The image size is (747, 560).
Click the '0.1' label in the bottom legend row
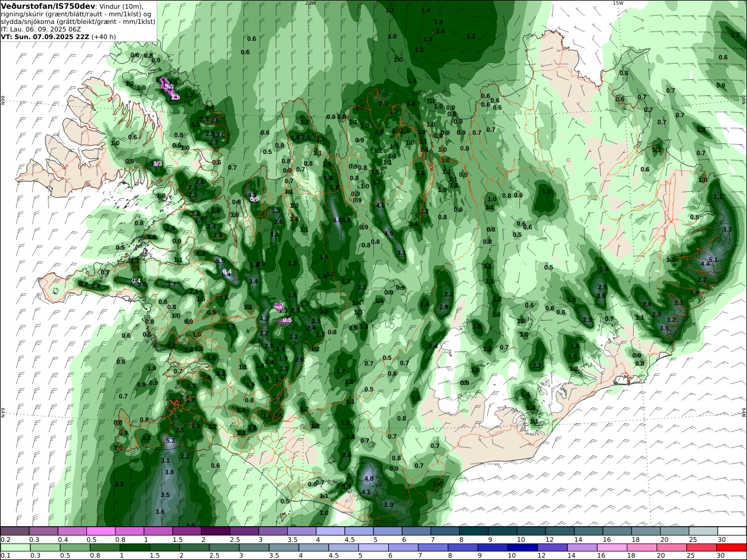[x=5, y=556]
